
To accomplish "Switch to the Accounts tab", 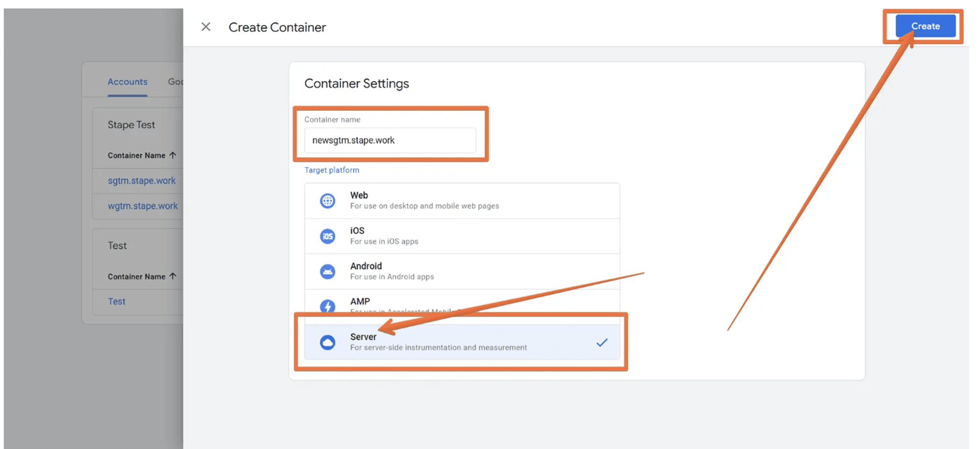I will pos(127,81).
